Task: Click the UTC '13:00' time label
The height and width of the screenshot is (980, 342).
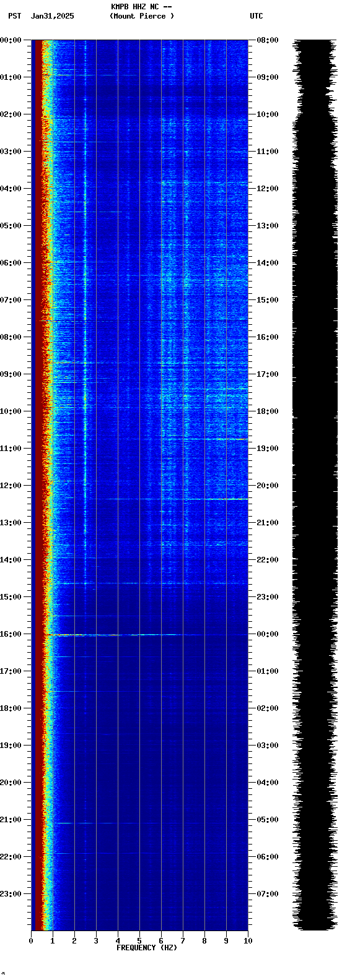Action: pos(268,226)
